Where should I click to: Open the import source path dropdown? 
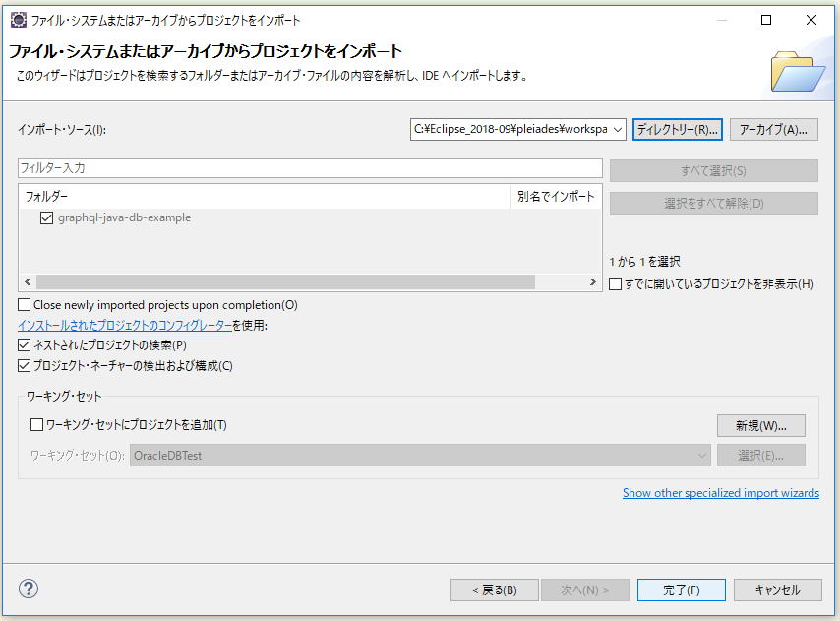618,130
